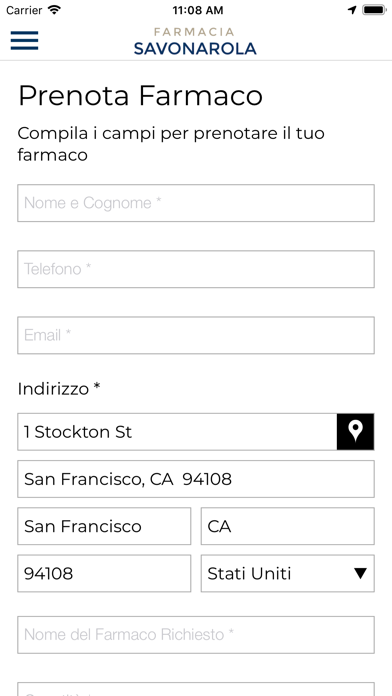Image resolution: width=392 pixels, height=696 pixels.
Task: Select the San Francisco city field
Action: (104, 526)
